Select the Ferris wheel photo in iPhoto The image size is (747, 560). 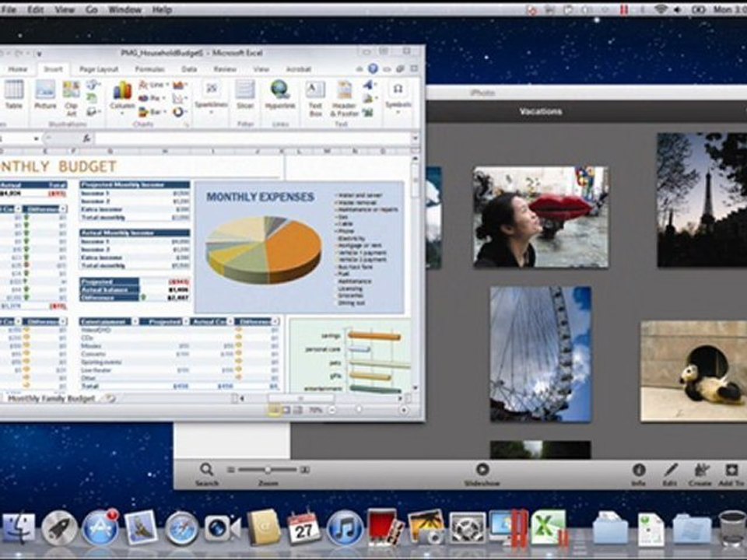coord(541,354)
